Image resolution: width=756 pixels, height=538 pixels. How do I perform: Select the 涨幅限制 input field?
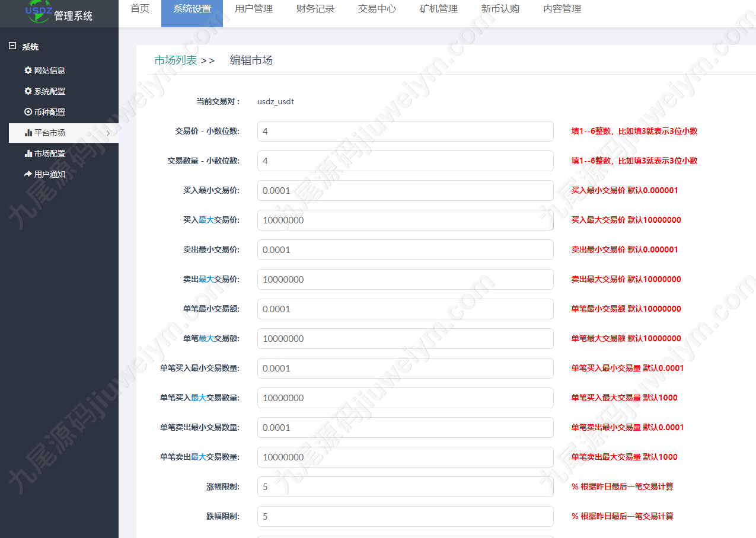(x=406, y=487)
